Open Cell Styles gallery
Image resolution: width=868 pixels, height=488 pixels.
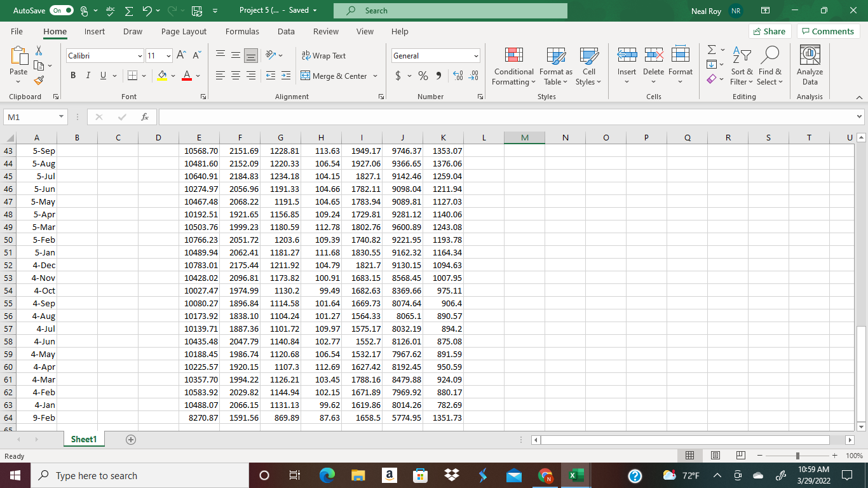tap(588, 56)
